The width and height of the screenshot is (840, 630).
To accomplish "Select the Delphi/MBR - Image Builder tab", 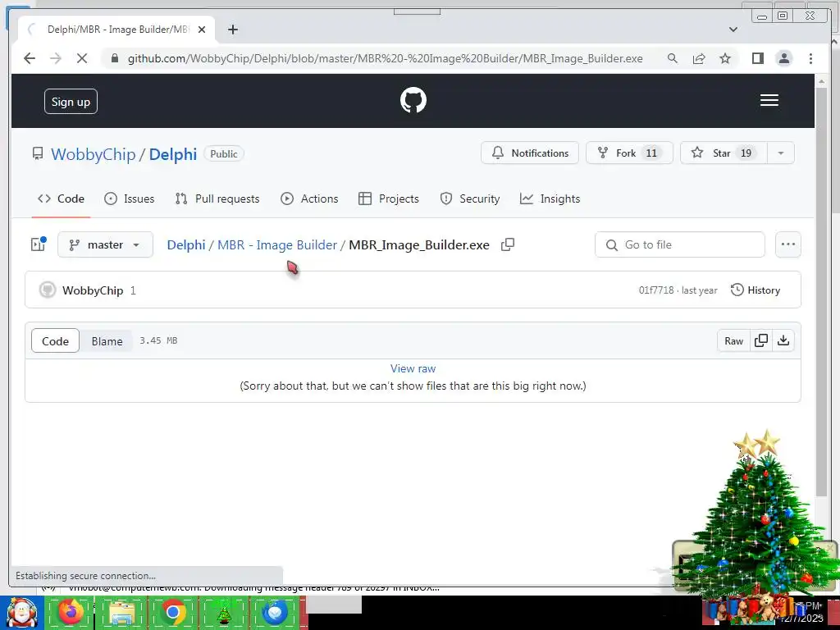I will point(116,30).
